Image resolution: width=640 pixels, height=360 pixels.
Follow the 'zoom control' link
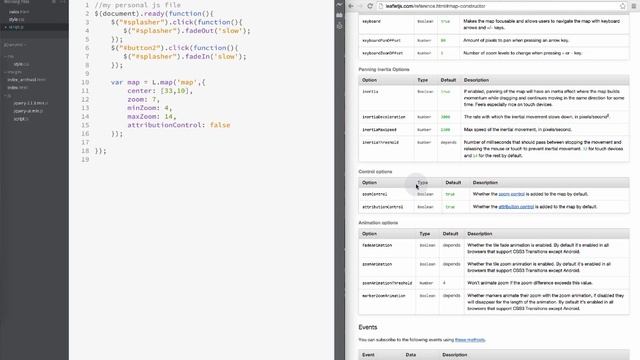[511, 194]
